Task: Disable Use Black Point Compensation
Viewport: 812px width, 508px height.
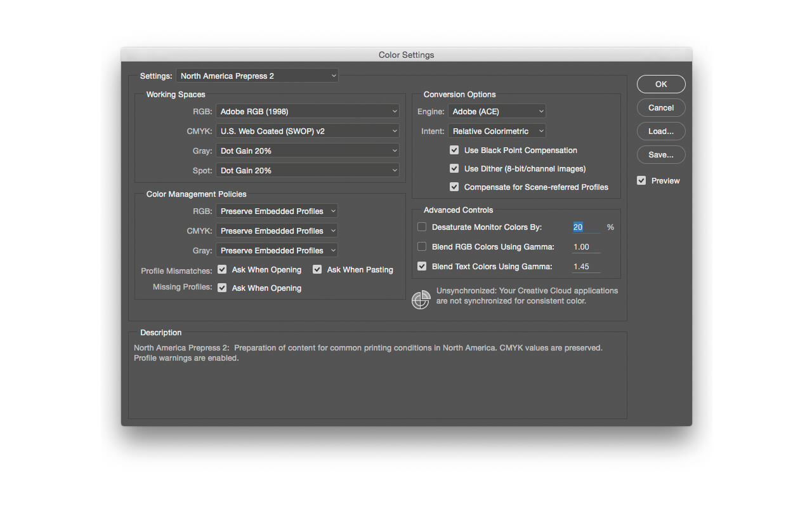Action: (x=454, y=150)
